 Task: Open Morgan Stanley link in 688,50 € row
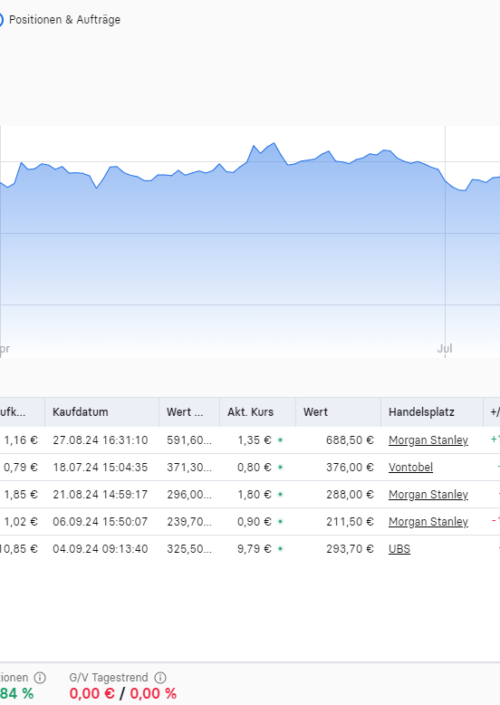[x=428, y=440]
